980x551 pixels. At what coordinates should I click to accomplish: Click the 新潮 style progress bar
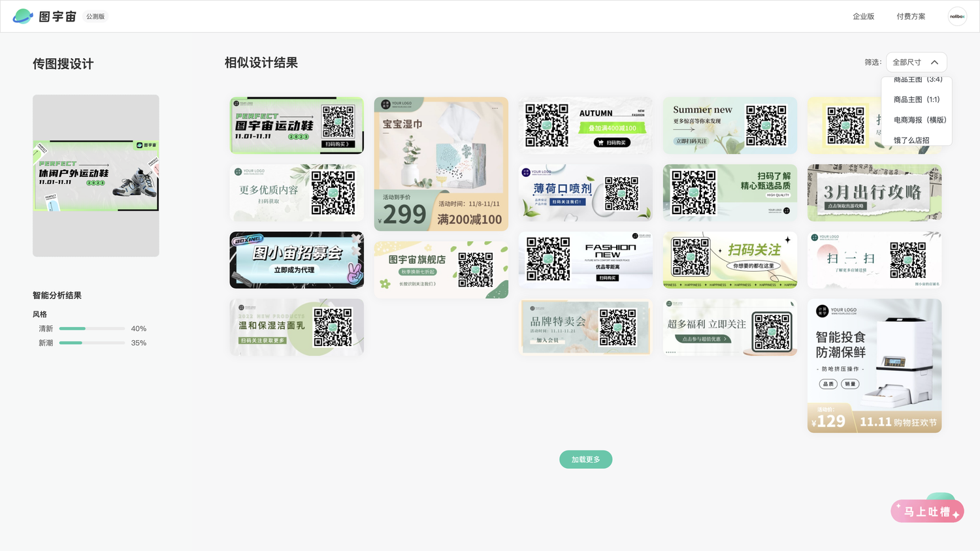(x=92, y=343)
